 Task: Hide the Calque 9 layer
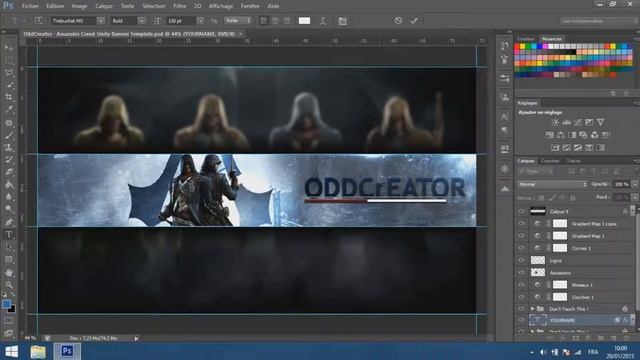coord(521,211)
